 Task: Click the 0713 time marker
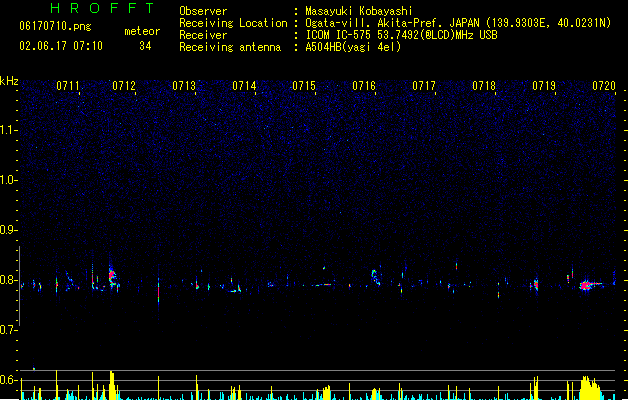[184, 86]
